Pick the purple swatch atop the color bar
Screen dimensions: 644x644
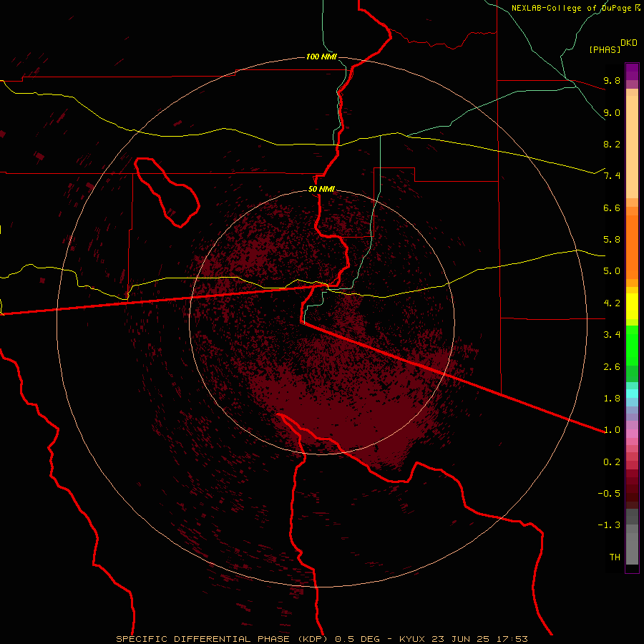click(x=632, y=71)
